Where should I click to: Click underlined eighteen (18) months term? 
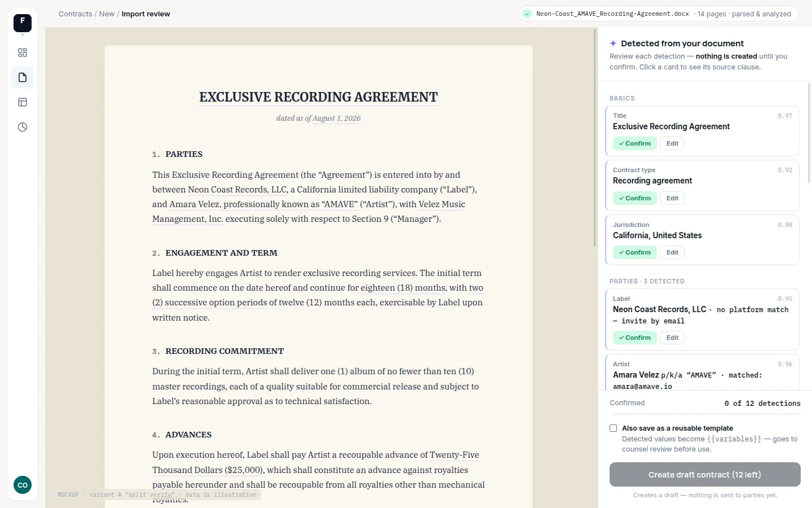pos(403,288)
